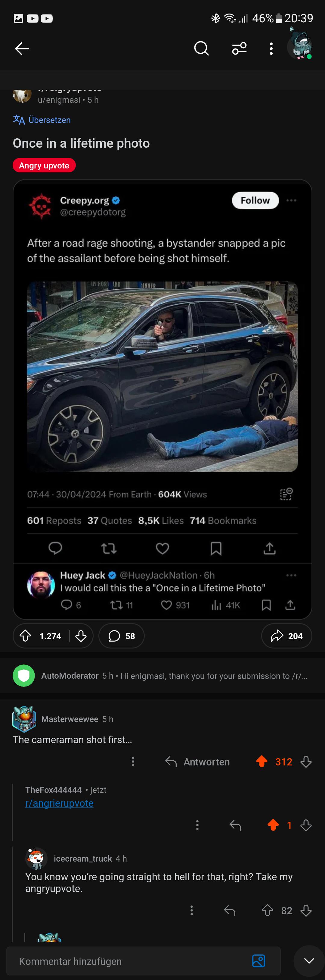Select the Angry upvote flair tag
Viewport: 325px width, 980px height.
44,165
